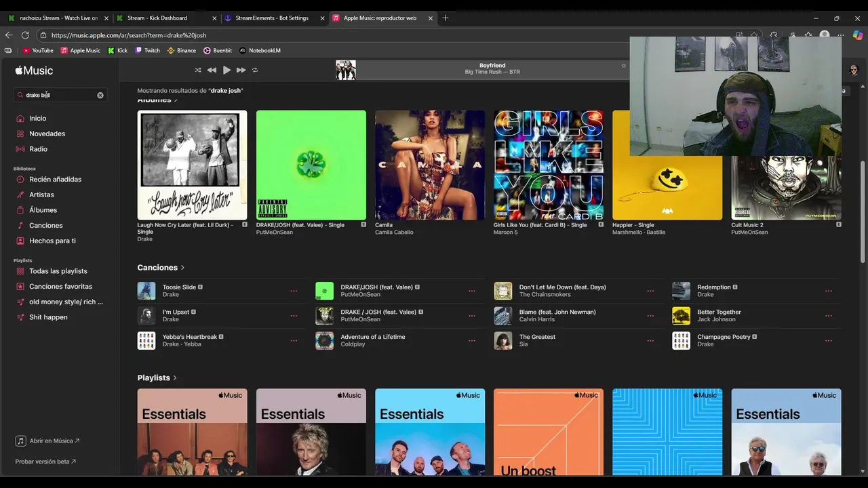Open Un boost playlist cover
868x488 pixels.
point(549,432)
